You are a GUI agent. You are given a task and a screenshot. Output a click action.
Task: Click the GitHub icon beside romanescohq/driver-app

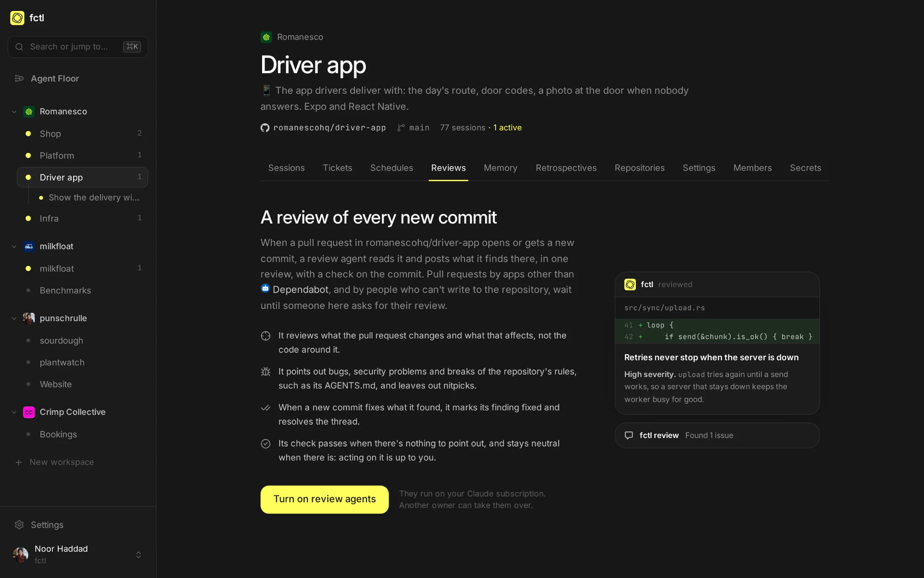265,128
